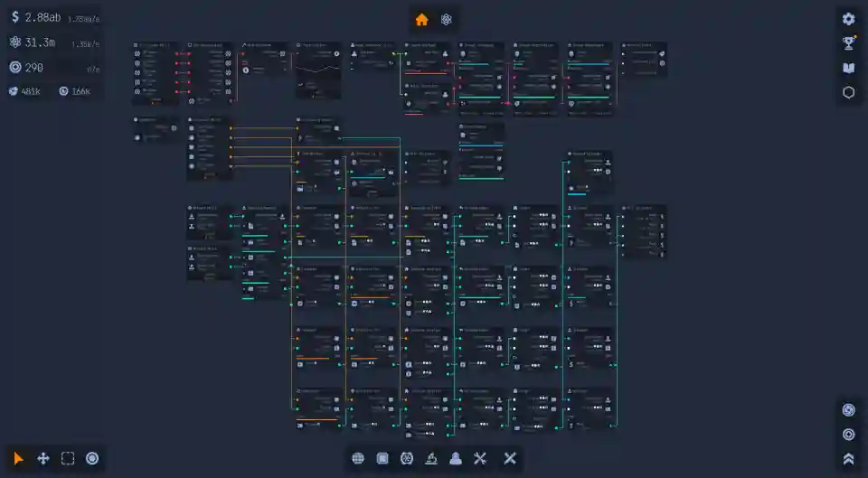Open the square window category icon
Viewport: 868px width, 478px height.
[x=382, y=459]
